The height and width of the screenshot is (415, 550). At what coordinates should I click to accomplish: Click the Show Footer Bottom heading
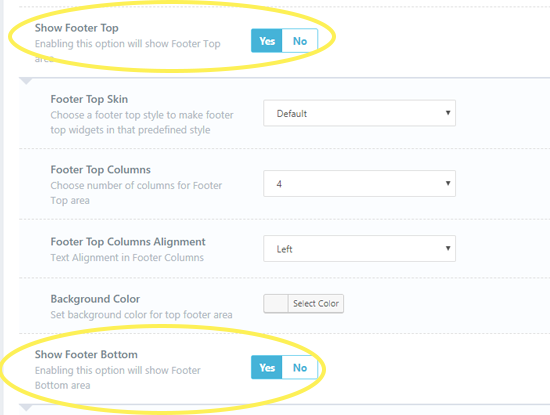coord(86,354)
